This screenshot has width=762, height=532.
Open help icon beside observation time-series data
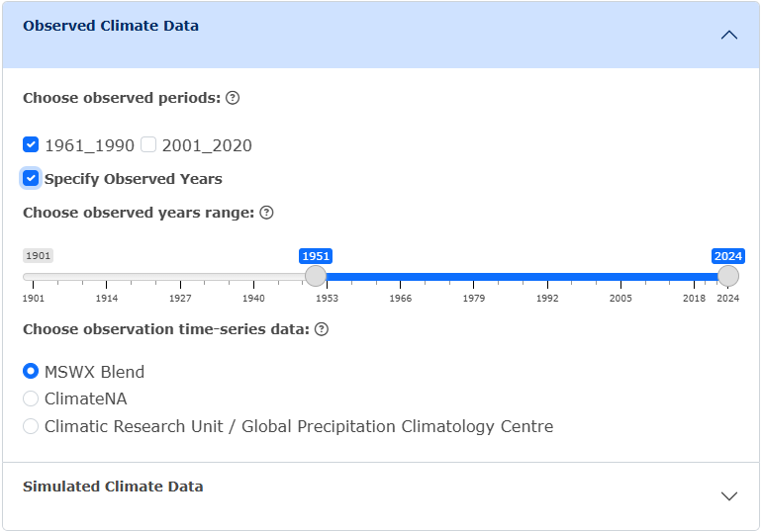pos(322,329)
